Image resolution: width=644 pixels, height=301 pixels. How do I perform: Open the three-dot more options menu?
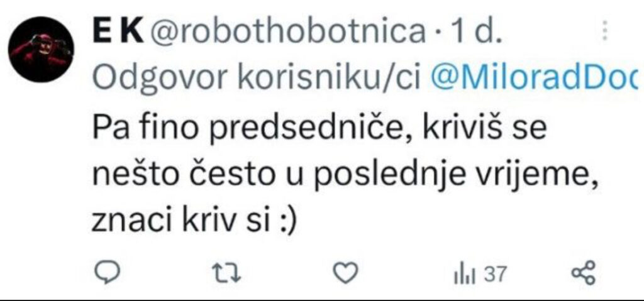tap(604, 30)
